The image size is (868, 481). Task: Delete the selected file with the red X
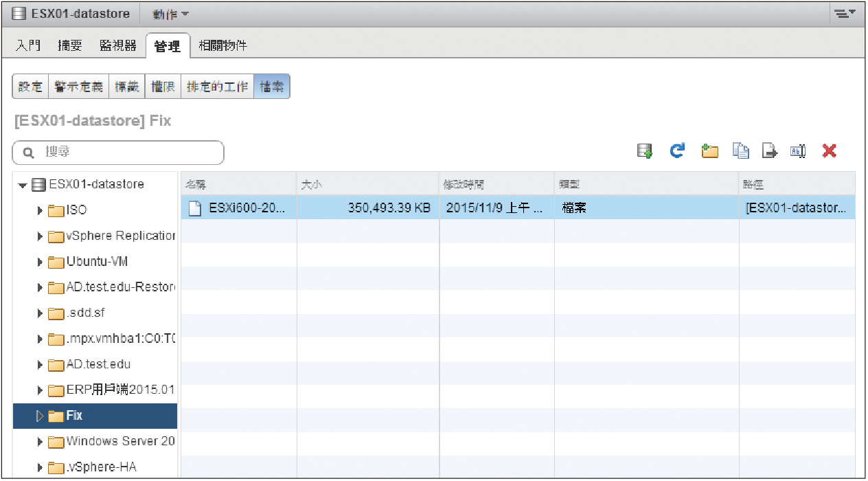830,152
